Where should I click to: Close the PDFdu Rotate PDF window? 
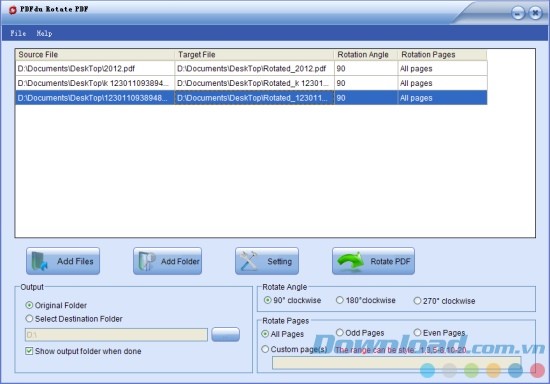coord(535,13)
